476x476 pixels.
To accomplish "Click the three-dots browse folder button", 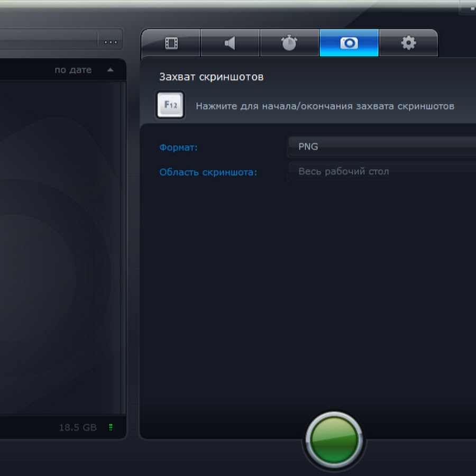I will pos(111,41).
